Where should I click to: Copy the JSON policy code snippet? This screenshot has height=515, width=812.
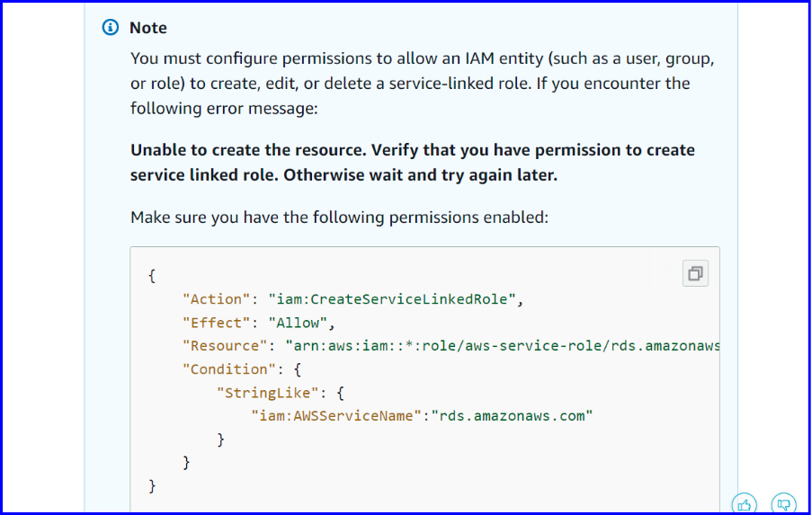click(695, 273)
